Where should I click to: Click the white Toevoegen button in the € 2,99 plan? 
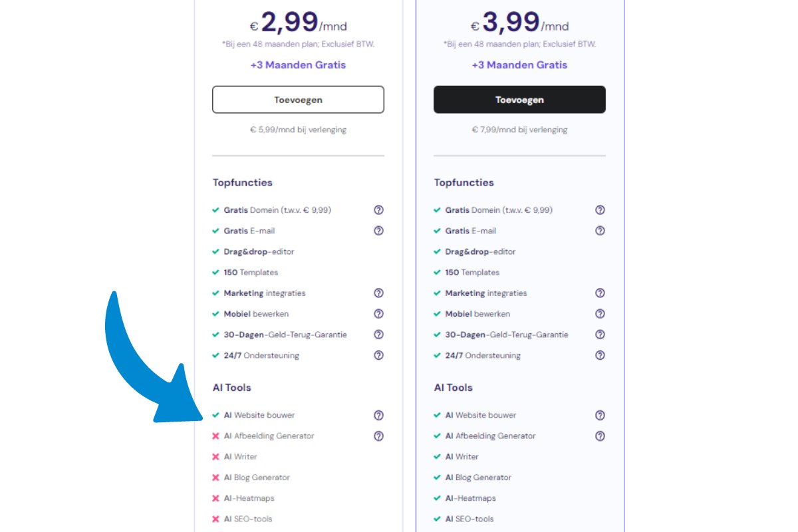point(298,99)
